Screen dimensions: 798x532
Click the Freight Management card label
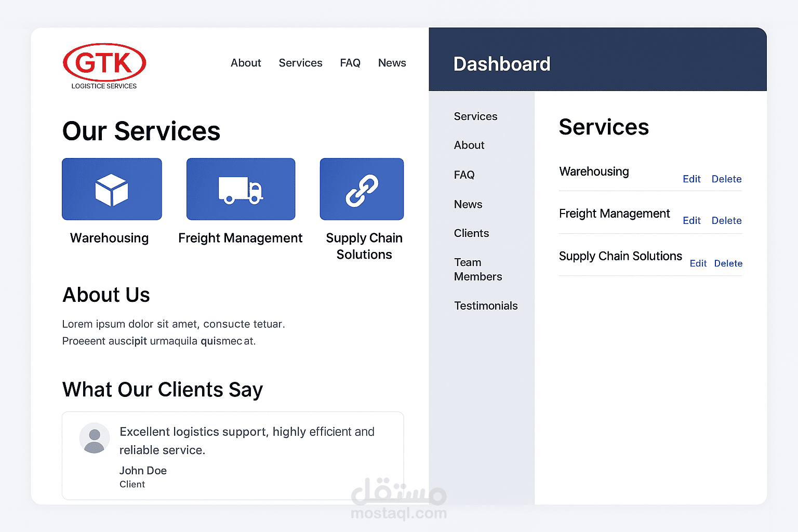240,238
